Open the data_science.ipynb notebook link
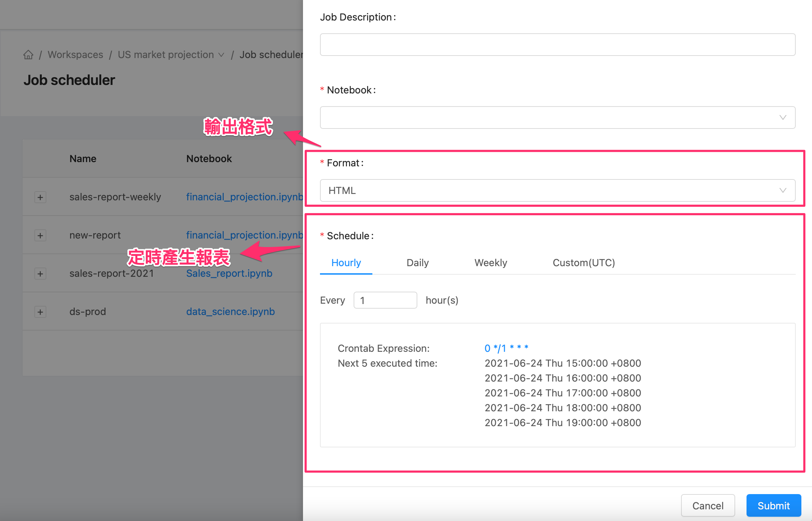The width and height of the screenshot is (812, 521). click(230, 311)
